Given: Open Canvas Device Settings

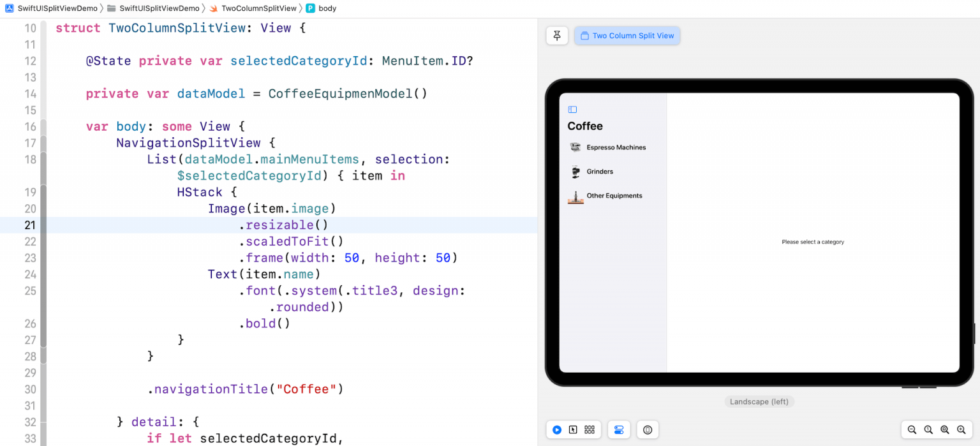Looking at the screenshot, I should (619, 430).
